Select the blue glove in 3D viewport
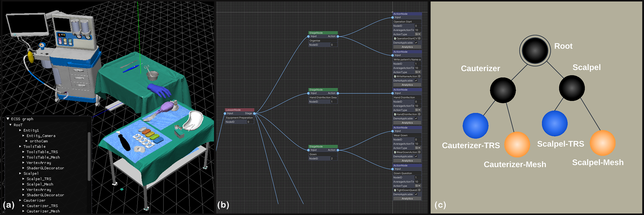The width and height of the screenshot is (644, 215). (159, 90)
